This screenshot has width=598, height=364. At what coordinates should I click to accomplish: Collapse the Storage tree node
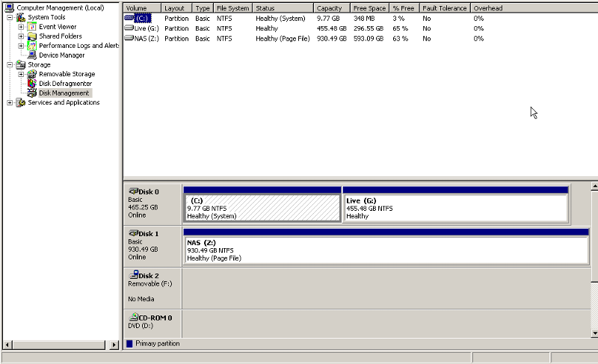click(x=10, y=65)
